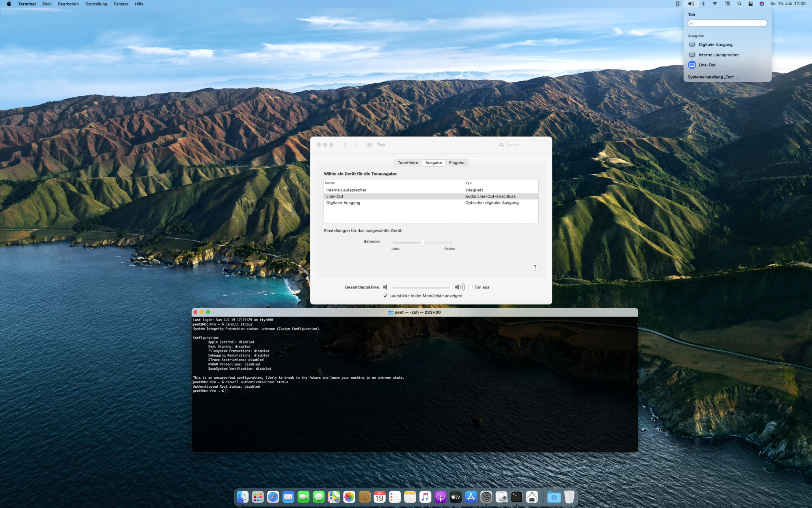Open Systemeinstellung „Ton“ link
This screenshot has height=508, width=812.
(x=713, y=77)
